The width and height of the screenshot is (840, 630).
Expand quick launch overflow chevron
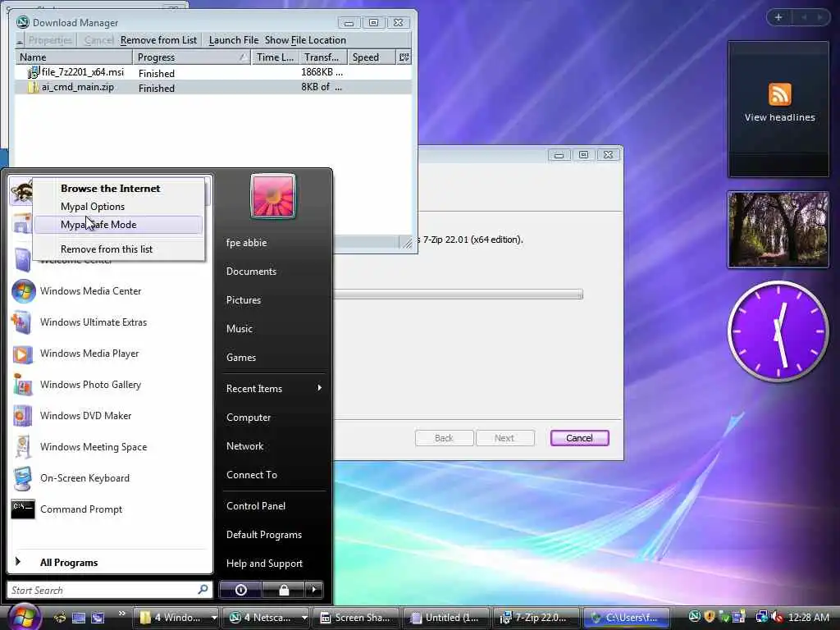122,614
